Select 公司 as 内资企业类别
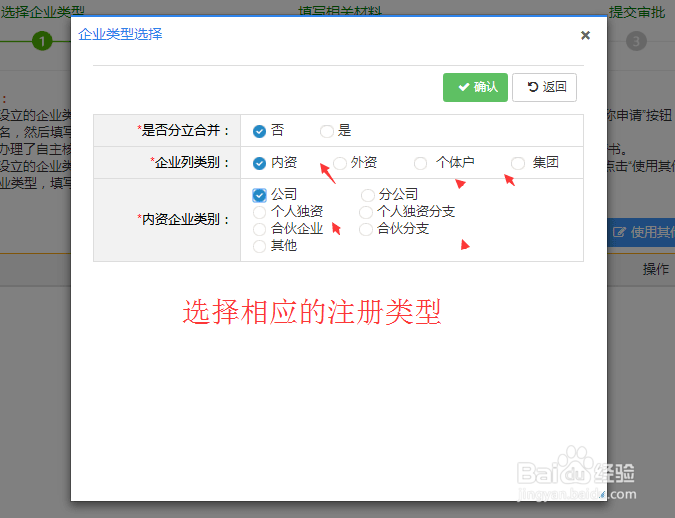The image size is (675, 518). [x=259, y=195]
